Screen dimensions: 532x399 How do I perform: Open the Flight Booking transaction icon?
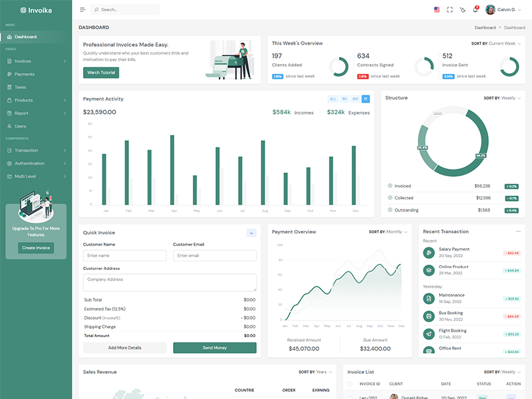coord(429,333)
